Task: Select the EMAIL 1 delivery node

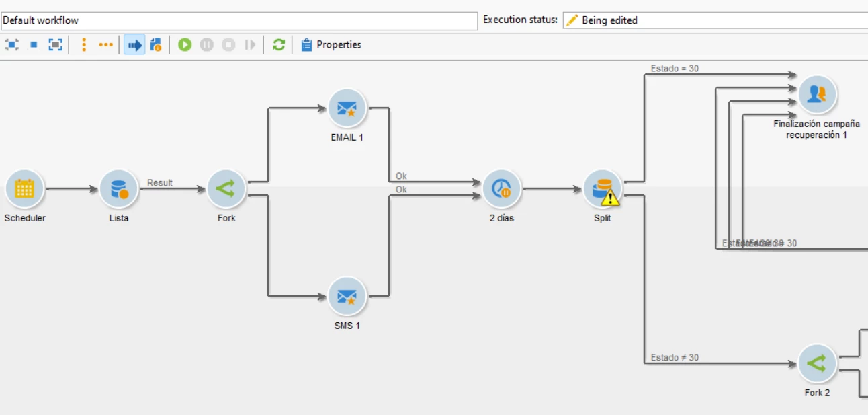Action: tap(347, 108)
